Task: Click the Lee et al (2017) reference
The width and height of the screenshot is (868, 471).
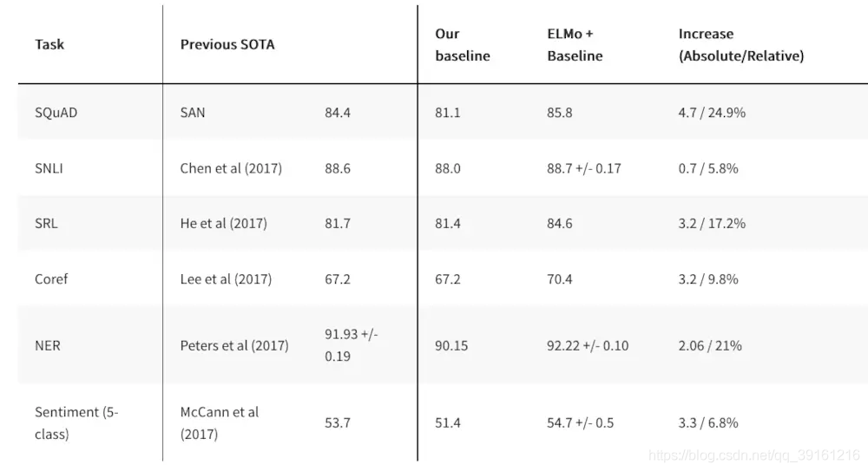Action: click(x=226, y=279)
